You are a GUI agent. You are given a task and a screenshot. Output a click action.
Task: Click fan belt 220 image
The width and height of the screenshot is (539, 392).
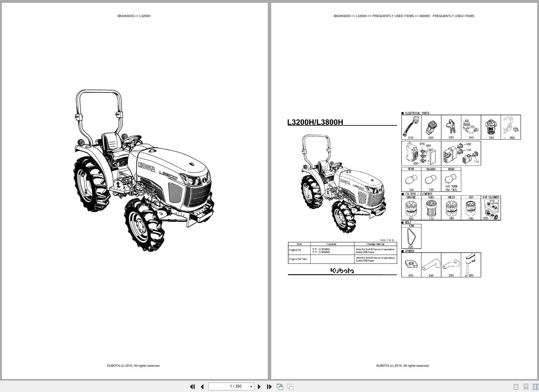pos(411,237)
